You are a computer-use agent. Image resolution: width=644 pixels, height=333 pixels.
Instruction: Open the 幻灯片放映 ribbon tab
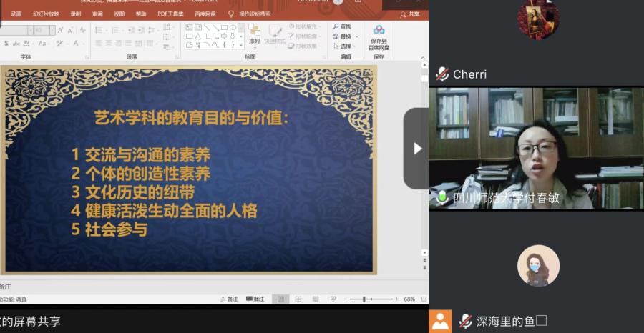pyautogui.click(x=46, y=14)
